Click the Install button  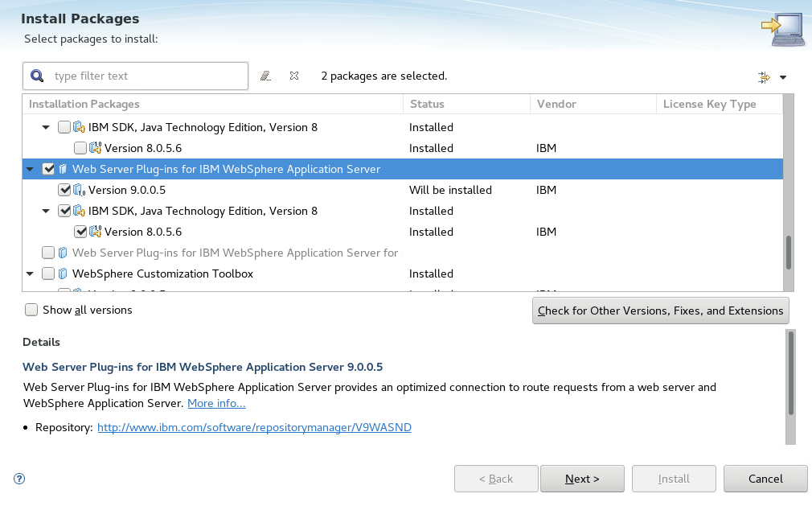[674, 479]
